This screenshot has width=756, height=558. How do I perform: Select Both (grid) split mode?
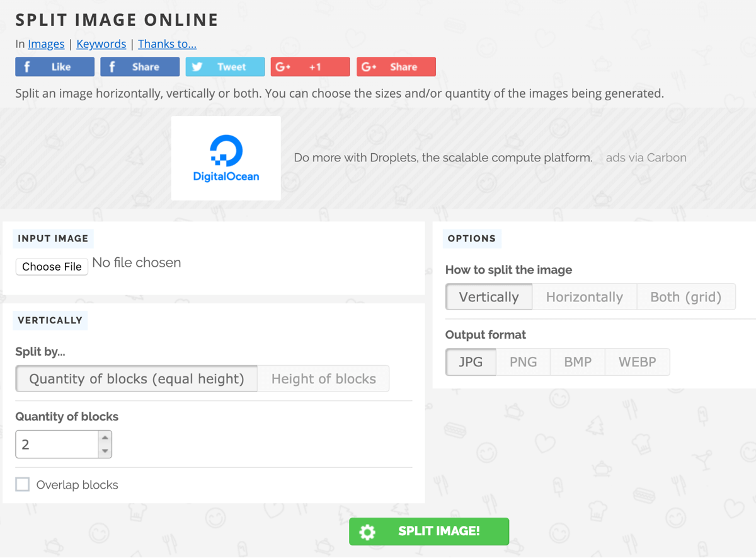tap(686, 297)
